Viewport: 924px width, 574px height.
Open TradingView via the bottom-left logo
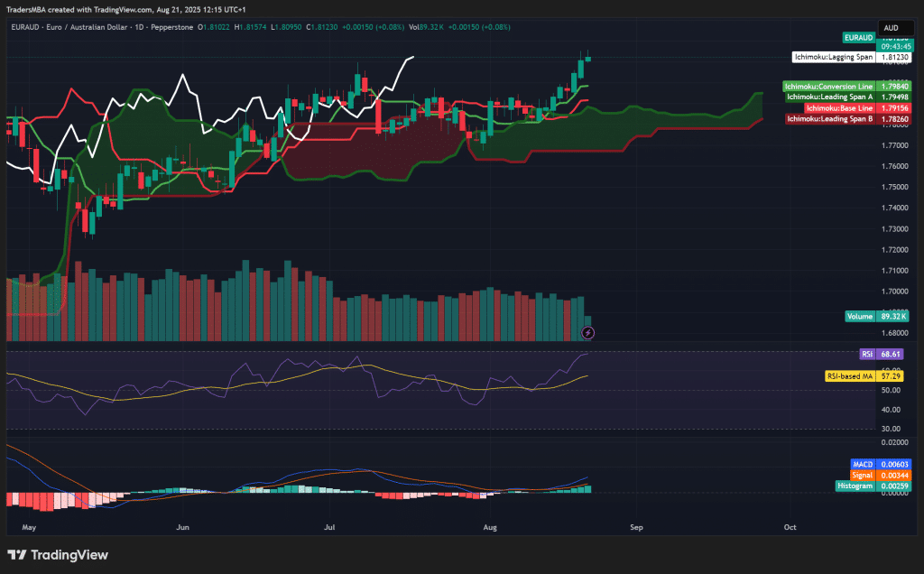pos(57,555)
